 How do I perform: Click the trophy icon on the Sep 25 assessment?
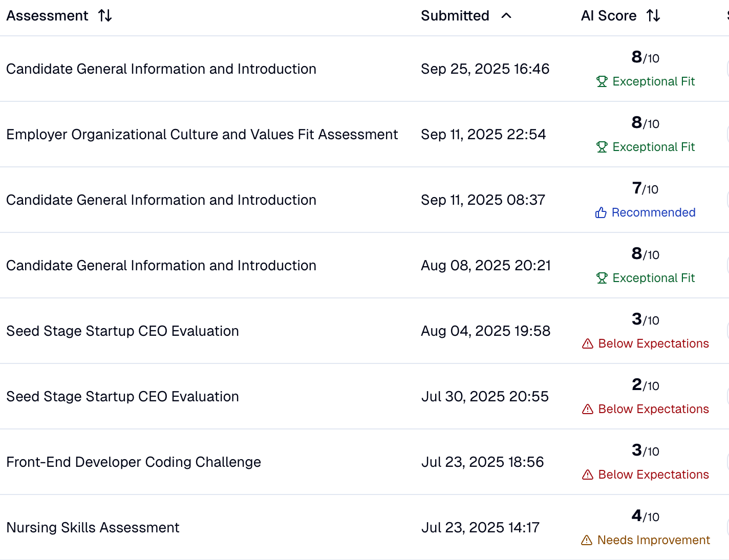point(602,81)
